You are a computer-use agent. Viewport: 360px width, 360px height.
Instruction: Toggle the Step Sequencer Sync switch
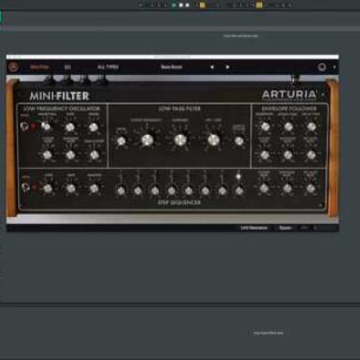[x=25, y=187]
